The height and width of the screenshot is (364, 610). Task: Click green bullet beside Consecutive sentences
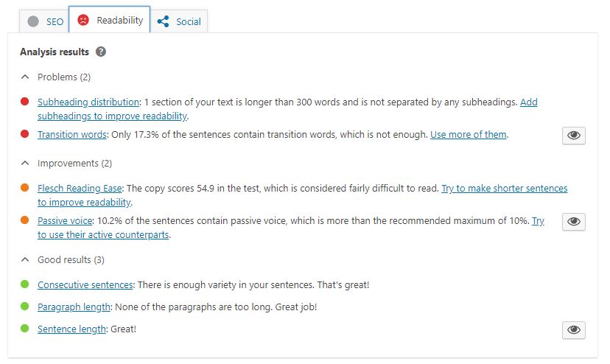pos(25,284)
